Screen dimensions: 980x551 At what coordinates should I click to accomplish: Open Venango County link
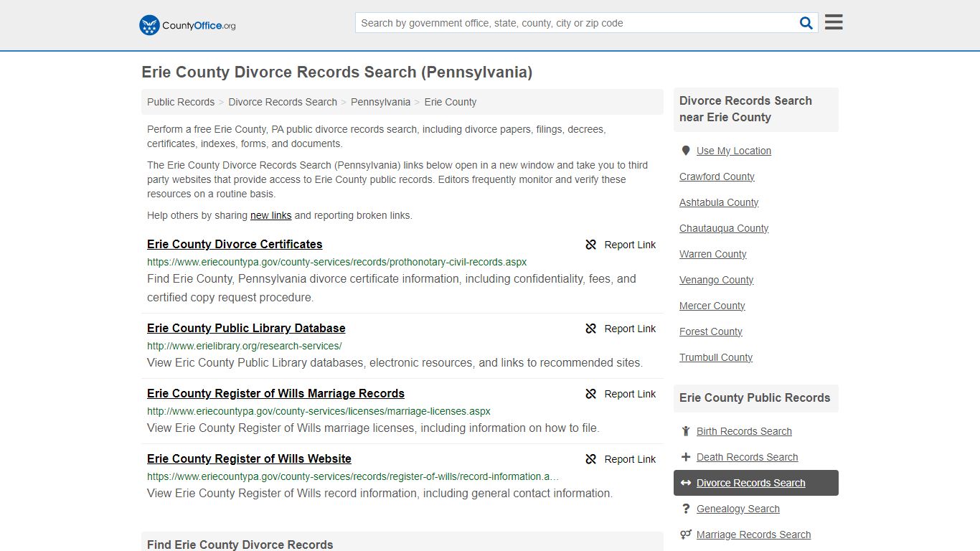716,280
